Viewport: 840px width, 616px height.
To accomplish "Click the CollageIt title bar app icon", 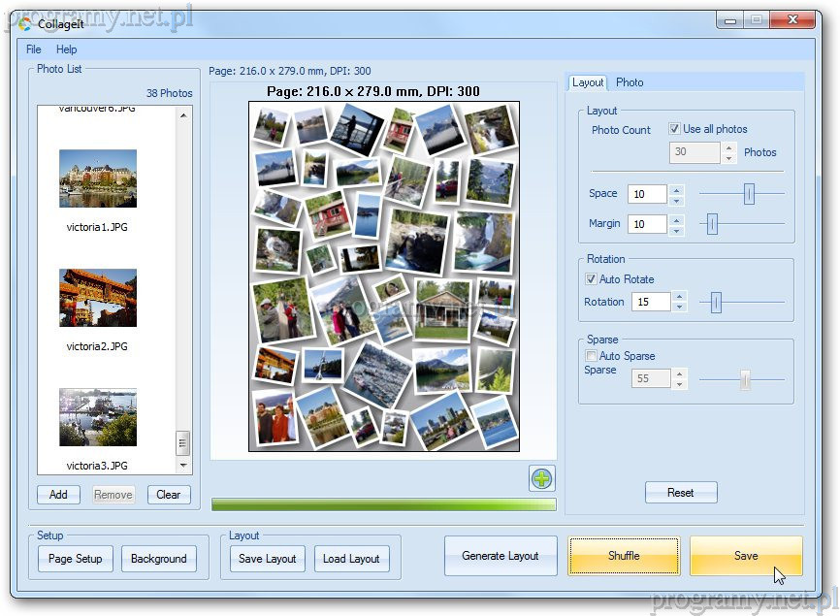I will tap(25, 23).
